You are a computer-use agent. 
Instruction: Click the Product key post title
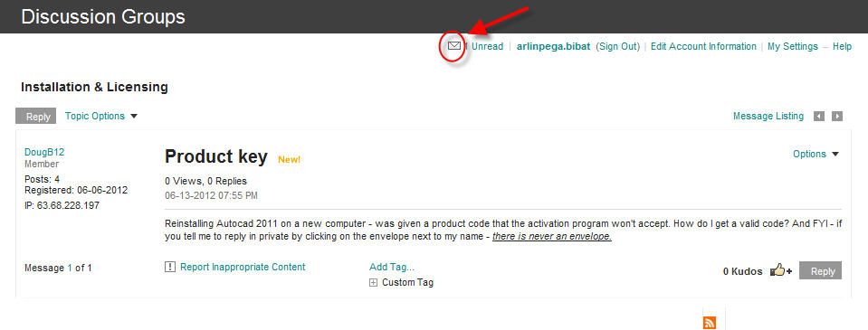tap(216, 156)
